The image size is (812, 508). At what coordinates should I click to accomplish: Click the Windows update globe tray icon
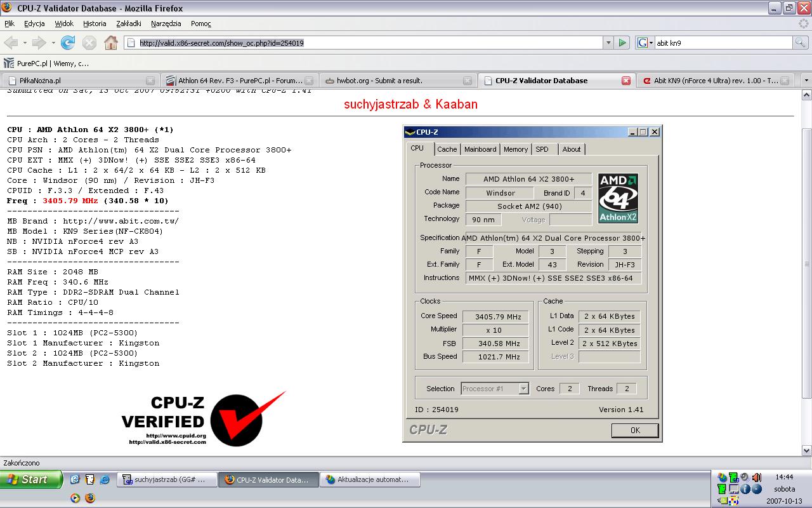pyautogui.click(x=723, y=478)
